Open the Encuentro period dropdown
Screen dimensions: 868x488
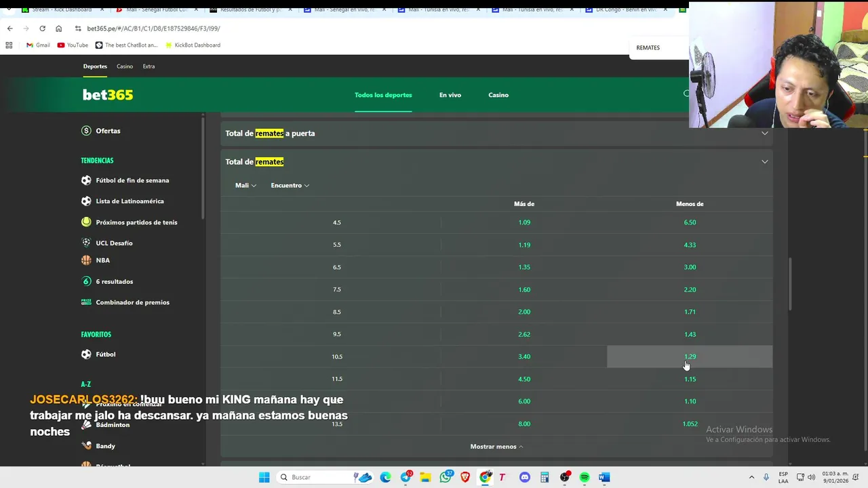click(x=290, y=186)
